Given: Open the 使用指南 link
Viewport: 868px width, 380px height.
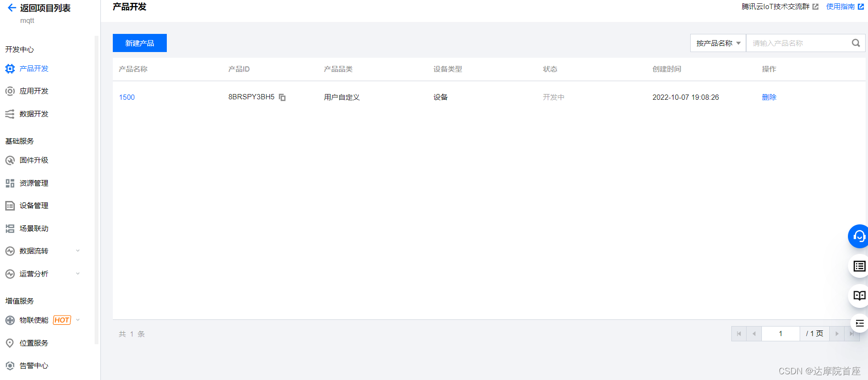Looking at the screenshot, I should 840,7.
